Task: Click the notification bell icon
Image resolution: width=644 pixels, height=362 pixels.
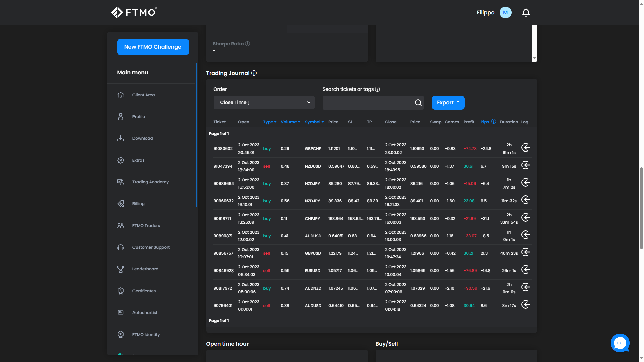Action: (526, 13)
